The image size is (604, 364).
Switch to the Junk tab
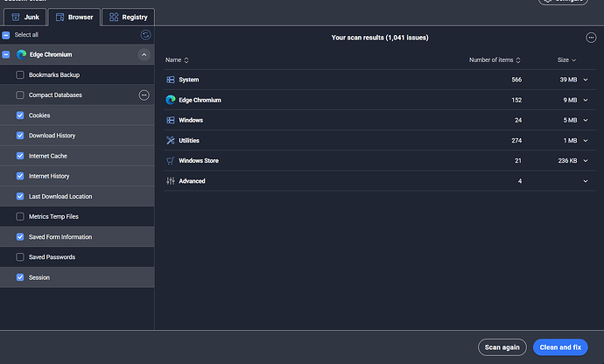(x=25, y=17)
